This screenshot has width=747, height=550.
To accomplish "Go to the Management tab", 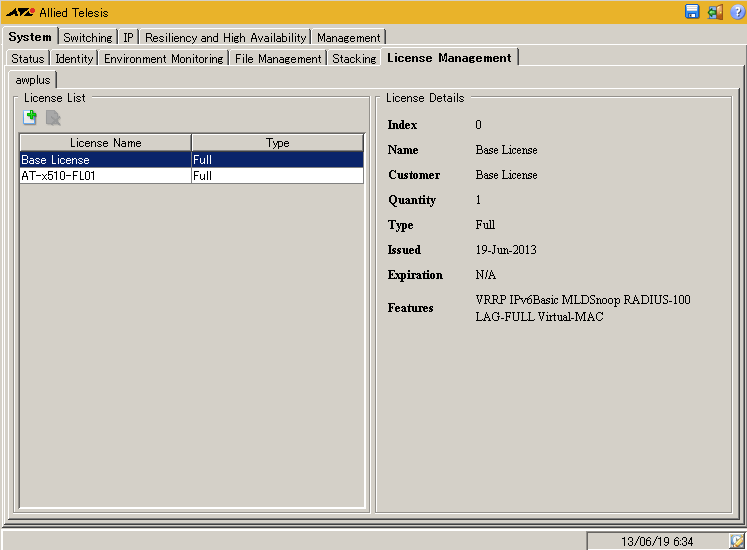I will pyautogui.click(x=349, y=37).
